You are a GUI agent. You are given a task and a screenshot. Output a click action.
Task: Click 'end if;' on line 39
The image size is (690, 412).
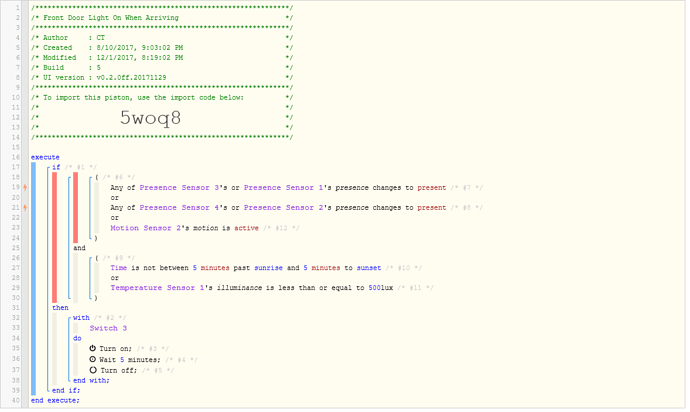66,391
